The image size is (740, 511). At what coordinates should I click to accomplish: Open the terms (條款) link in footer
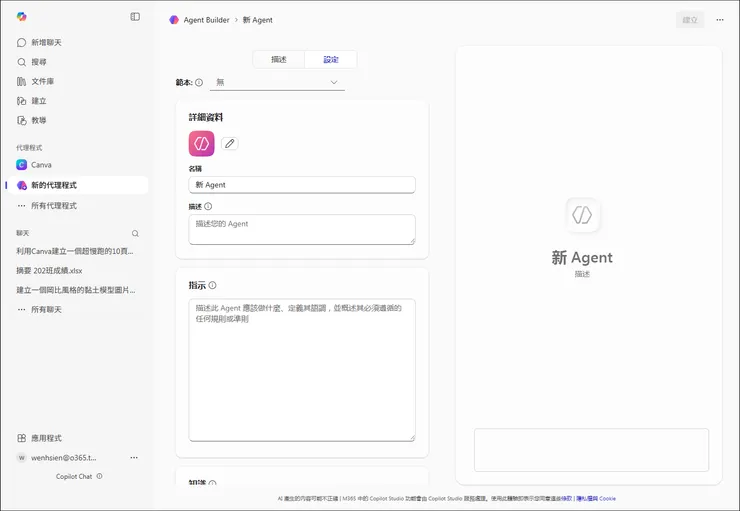tap(566, 498)
